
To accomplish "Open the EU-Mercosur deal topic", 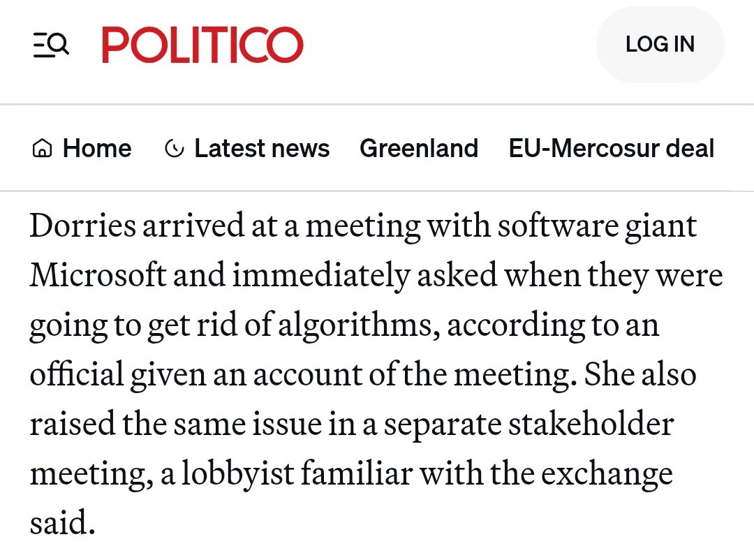I will pyautogui.click(x=611, y=149).
